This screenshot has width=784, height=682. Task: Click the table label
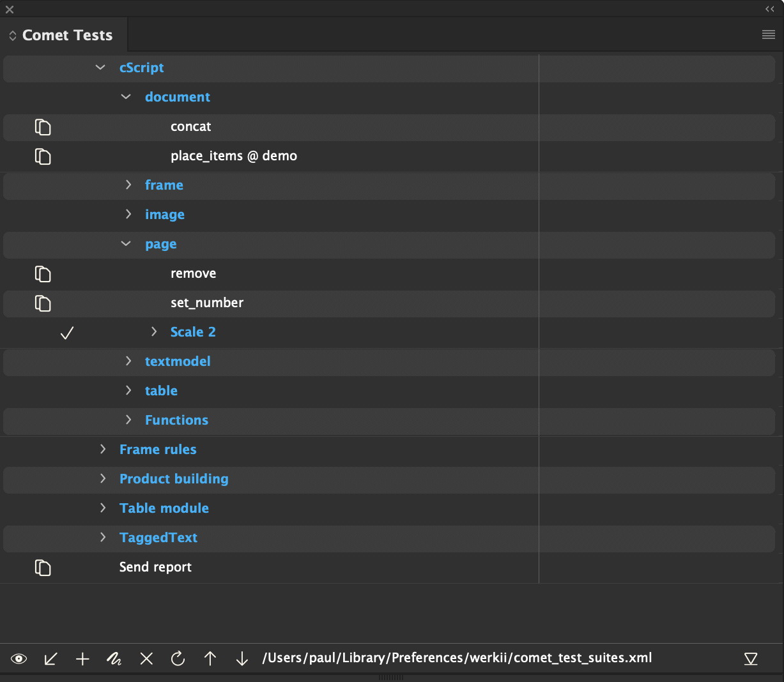point(161,391)
